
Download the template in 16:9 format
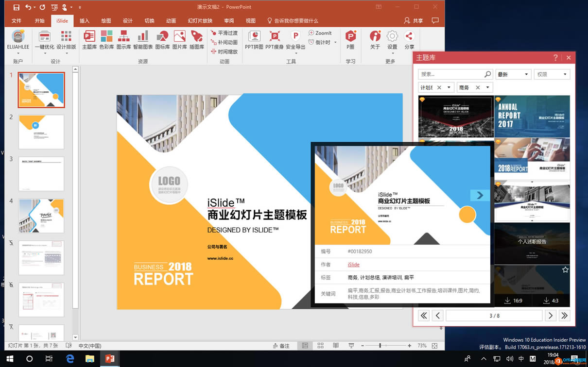tap(513, 300)
